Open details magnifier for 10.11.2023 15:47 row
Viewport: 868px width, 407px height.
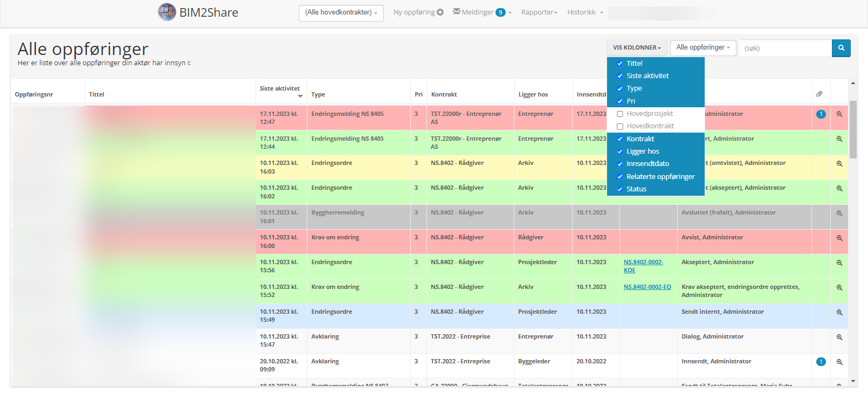click(x=839, y=337)
